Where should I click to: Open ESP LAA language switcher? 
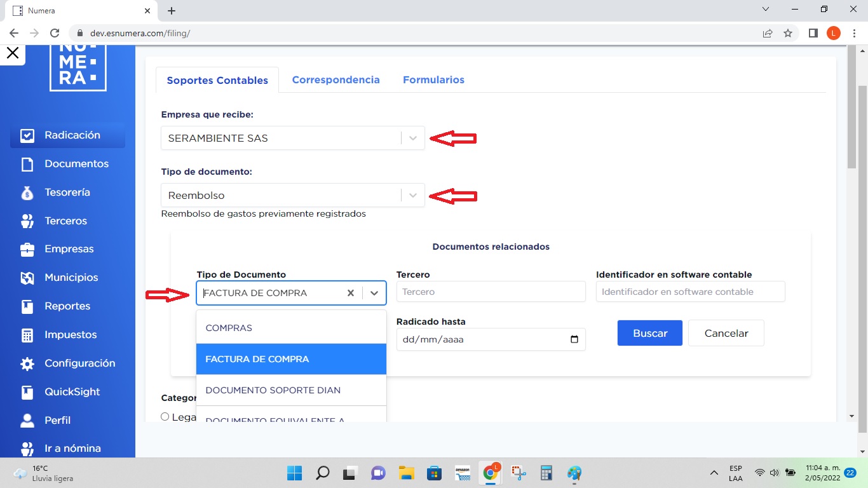[736, 473]
